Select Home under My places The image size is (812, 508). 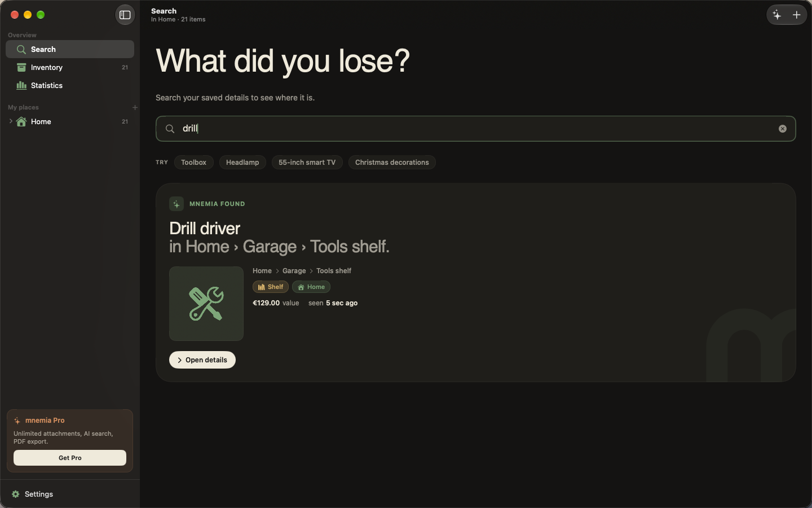[70, 122]
